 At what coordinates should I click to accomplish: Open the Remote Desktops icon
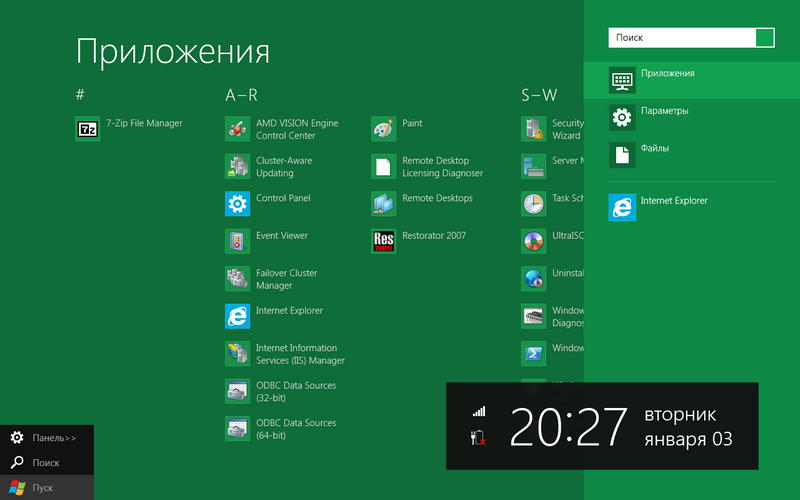[x=383, y=204]
